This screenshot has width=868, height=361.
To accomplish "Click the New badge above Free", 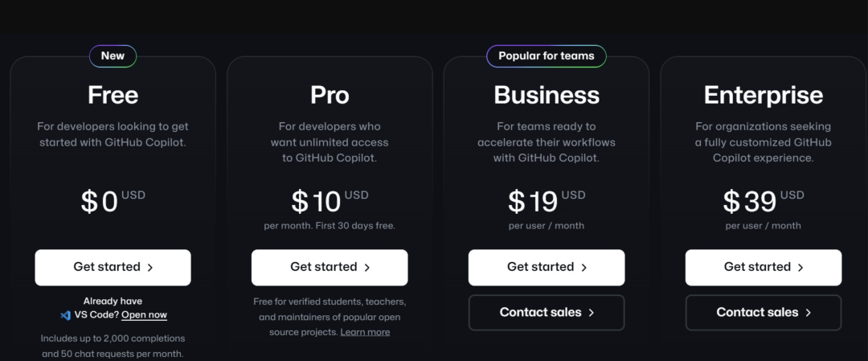I will click(113, 56).
